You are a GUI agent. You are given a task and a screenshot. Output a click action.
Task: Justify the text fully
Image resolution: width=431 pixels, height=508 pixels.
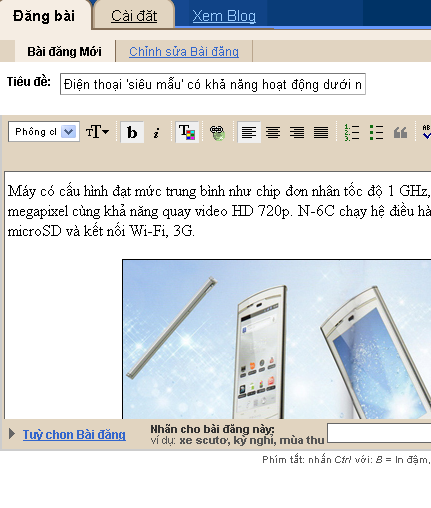(321, 132)
